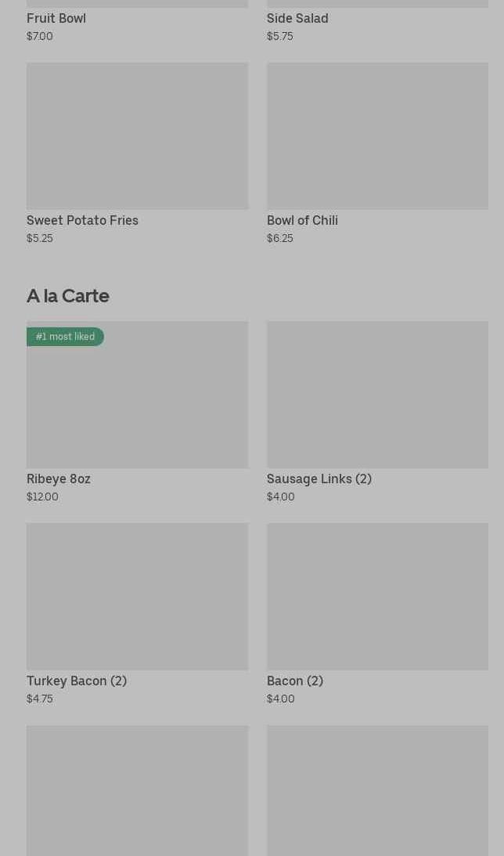The image size is (504, 856).
Task: Select the Bacon (2) item name
Action: point(295,681)
